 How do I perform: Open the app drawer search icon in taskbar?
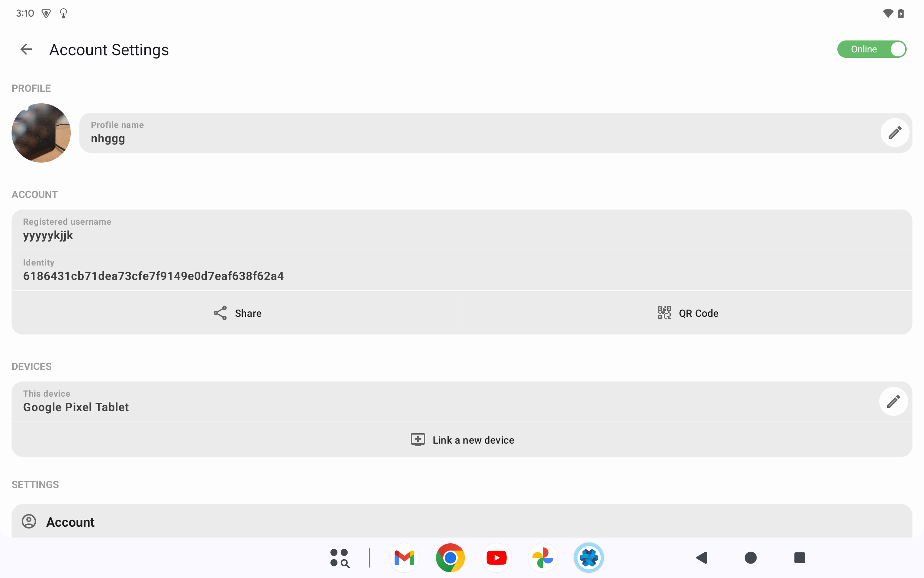pyautogui.click(x=339, y=558)
